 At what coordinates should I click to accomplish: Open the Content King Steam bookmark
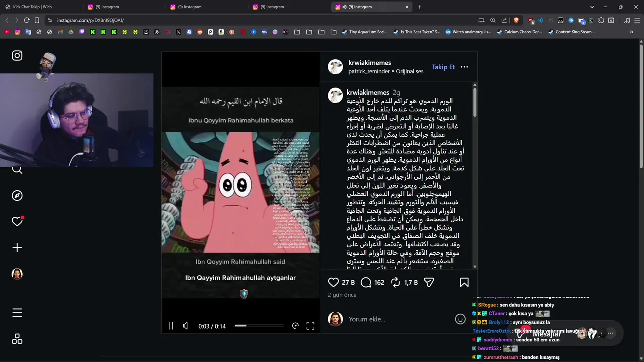(571, 32)
